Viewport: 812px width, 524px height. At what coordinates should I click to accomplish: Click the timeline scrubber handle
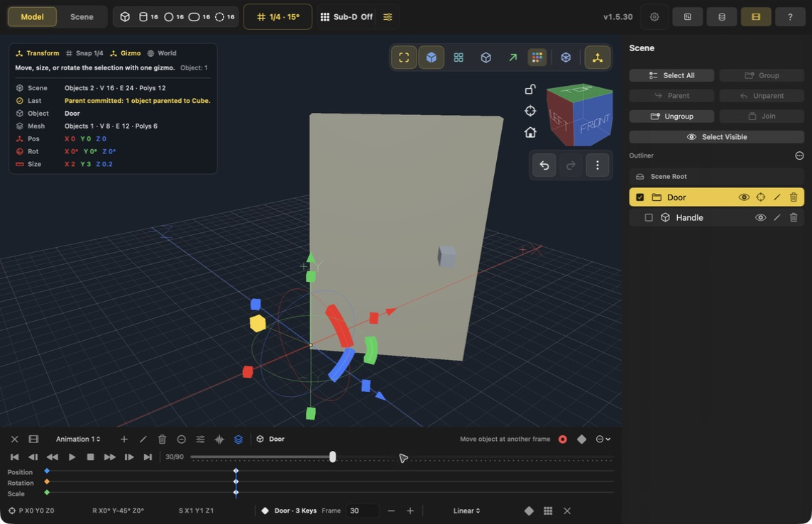(332, 457)
